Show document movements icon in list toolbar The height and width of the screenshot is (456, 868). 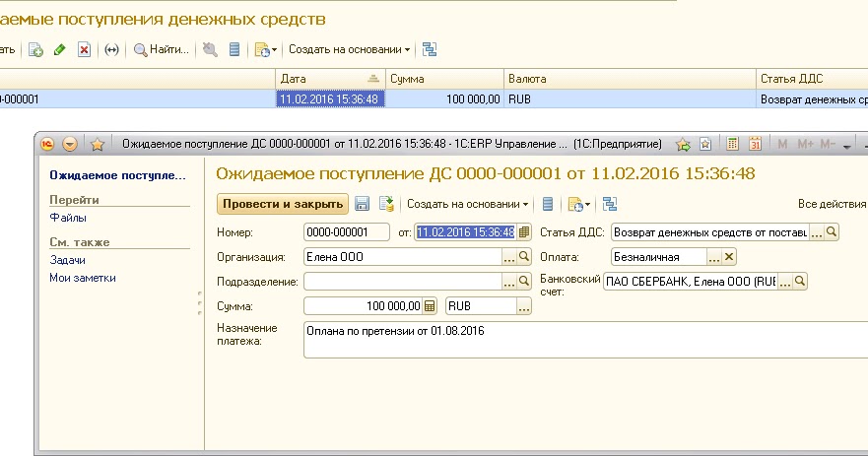point(234,50)
